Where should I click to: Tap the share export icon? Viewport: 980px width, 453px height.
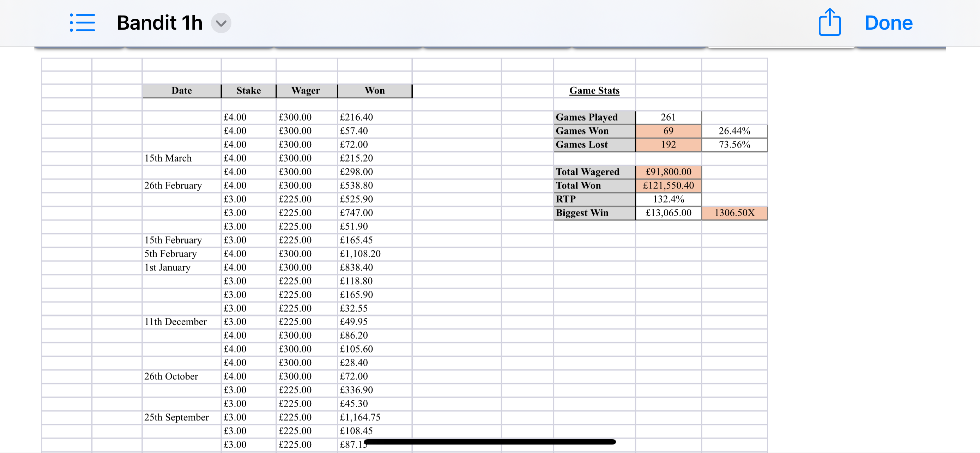pos(829,22)
